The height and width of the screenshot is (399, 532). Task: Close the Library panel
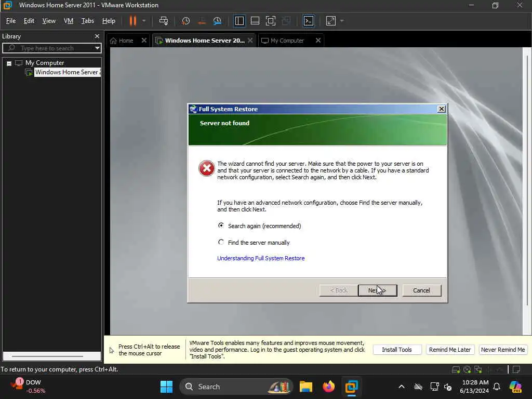click(x=97, y=36)
